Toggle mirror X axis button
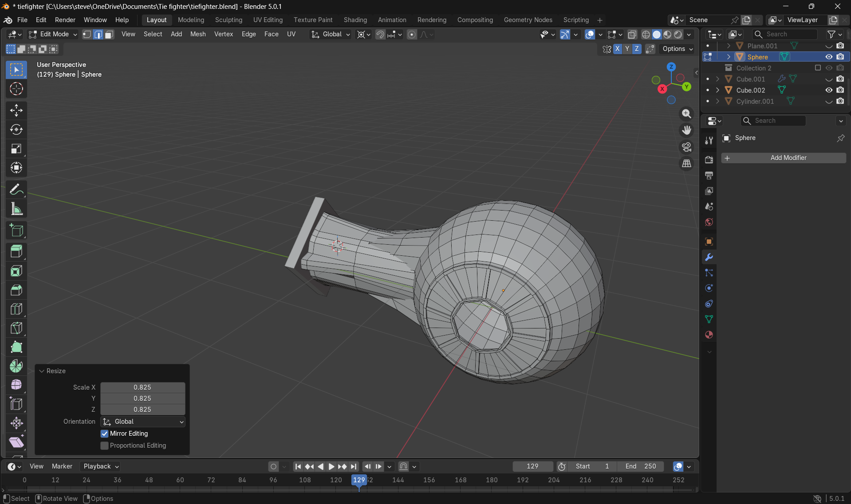This screenshot has width=851, height=504. pyautogui.click(x=617, y=49)
